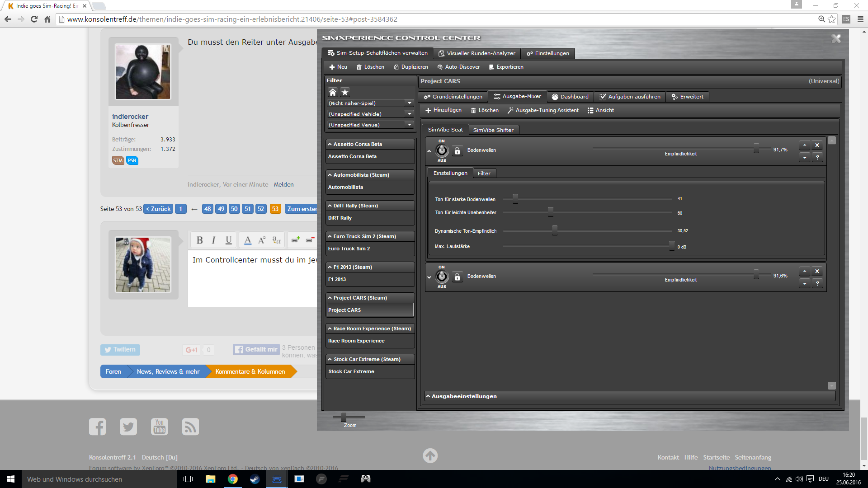The image size is (868, 488).
Task: Open the Ansicht view menu
Action: 600,110
